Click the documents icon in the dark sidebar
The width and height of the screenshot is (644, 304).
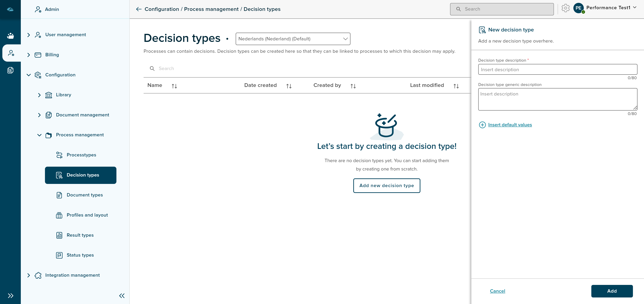tap(11, 70)
